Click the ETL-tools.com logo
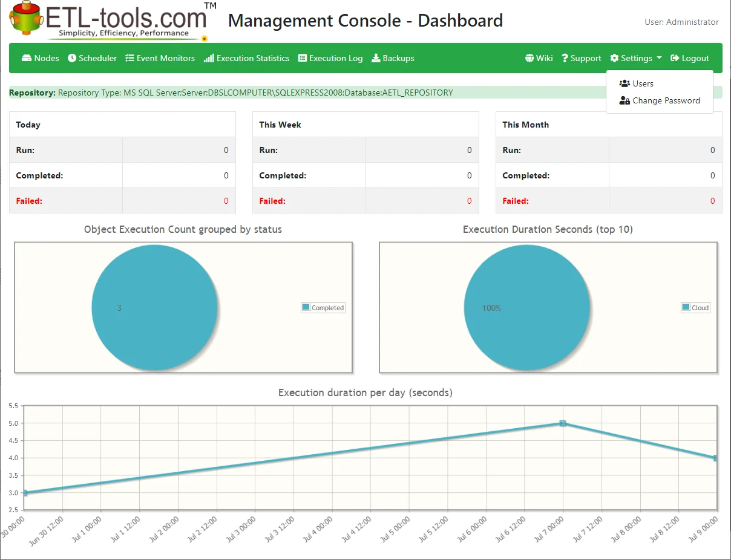Image resolution: width=731 pixels, height=560 pixels. coord(113,22)
